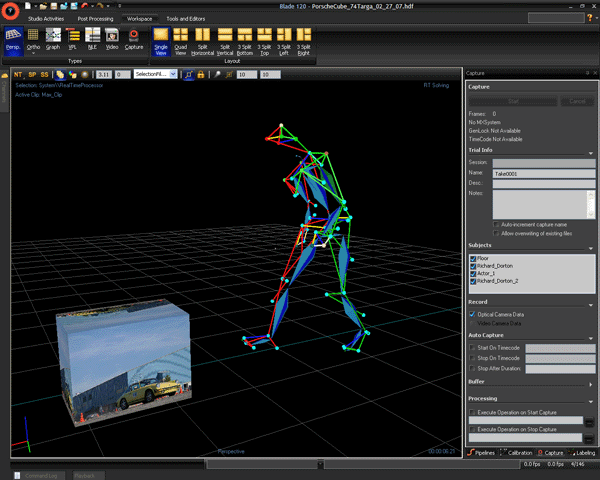Apply Split Horizontal layout

202,41
